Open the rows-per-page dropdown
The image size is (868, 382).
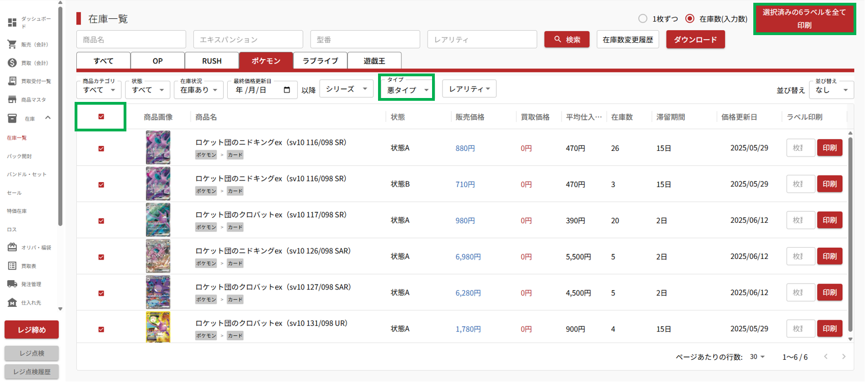pyautogui.click(x=758, y=356)
